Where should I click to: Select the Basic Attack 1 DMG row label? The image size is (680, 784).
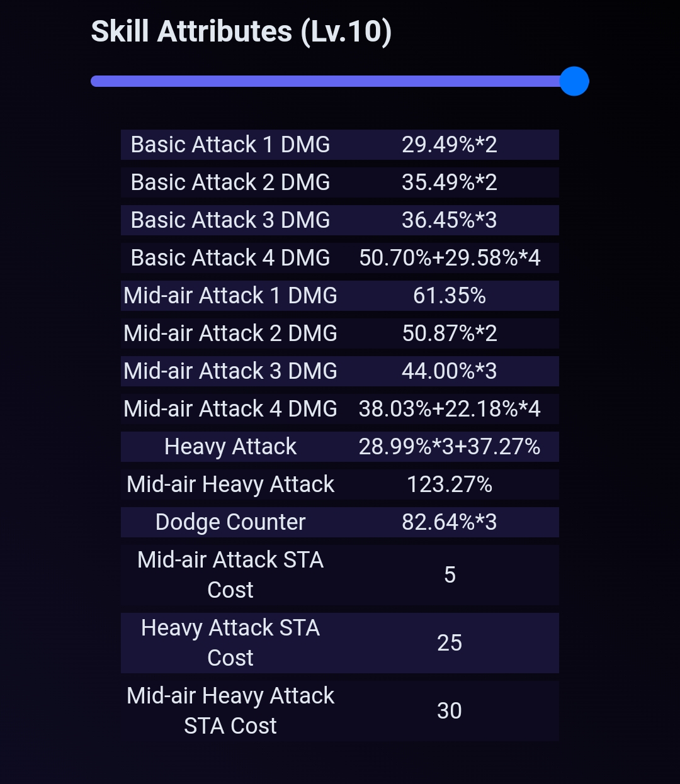(230, 145)
